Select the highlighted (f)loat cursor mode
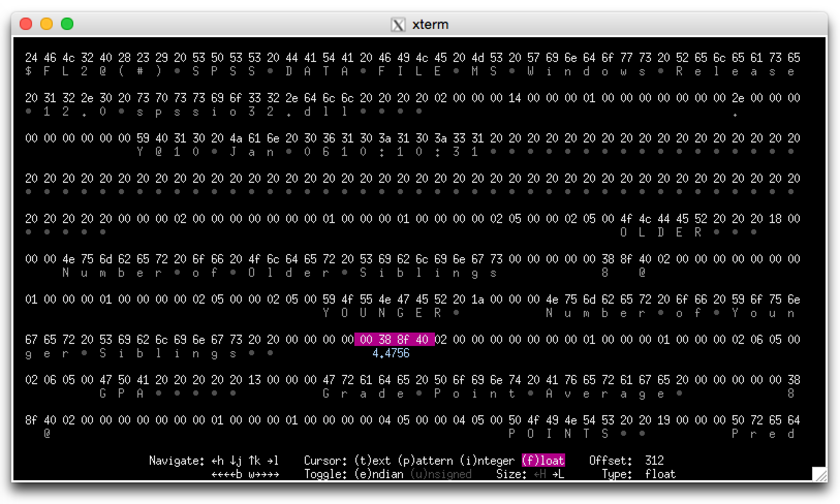The image size is (840, 504). 543,460
